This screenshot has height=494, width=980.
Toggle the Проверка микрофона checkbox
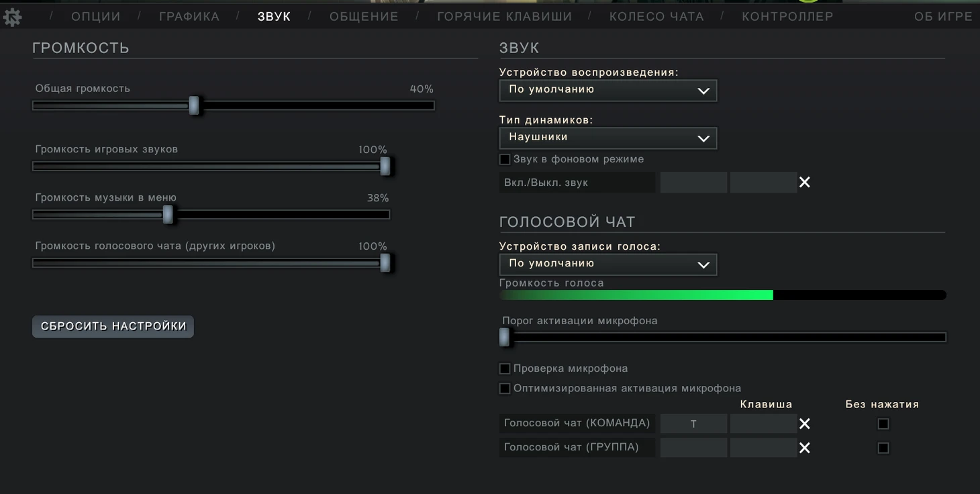pyautogui.click(x=505, y=368)
